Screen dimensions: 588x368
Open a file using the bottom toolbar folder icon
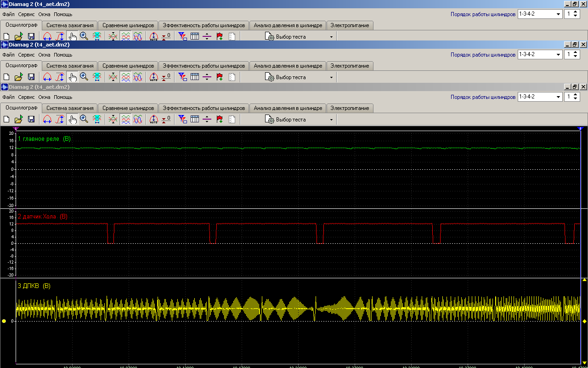[18, 120]
